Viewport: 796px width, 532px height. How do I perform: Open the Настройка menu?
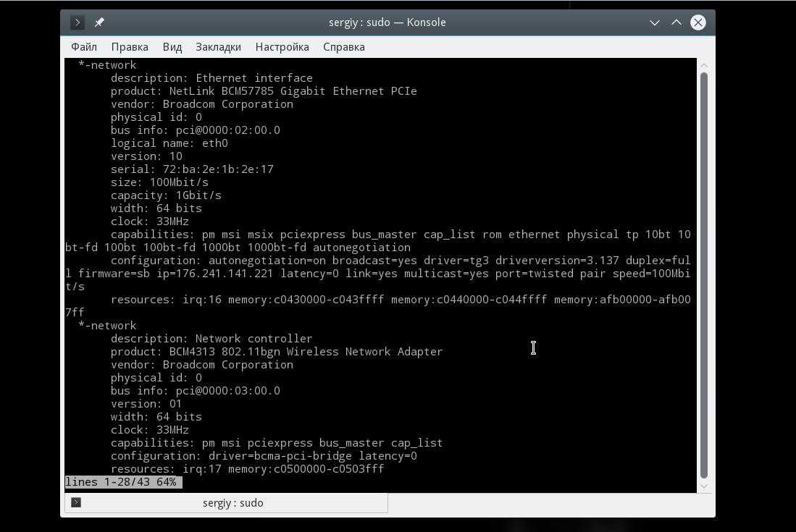coord(282,47)
